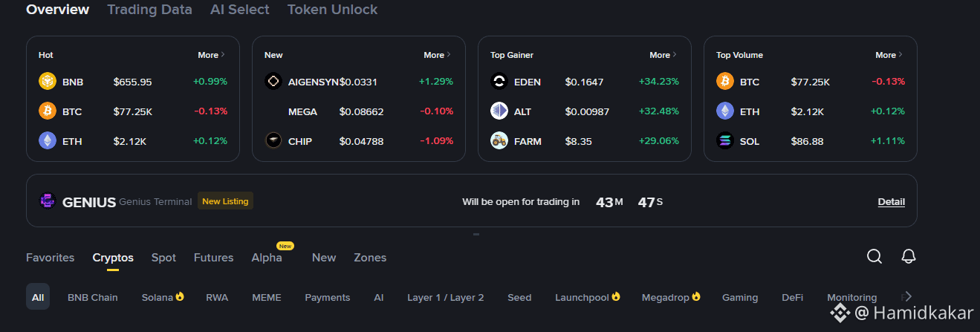
Task: Filter by Solana category
Action: 163,297
